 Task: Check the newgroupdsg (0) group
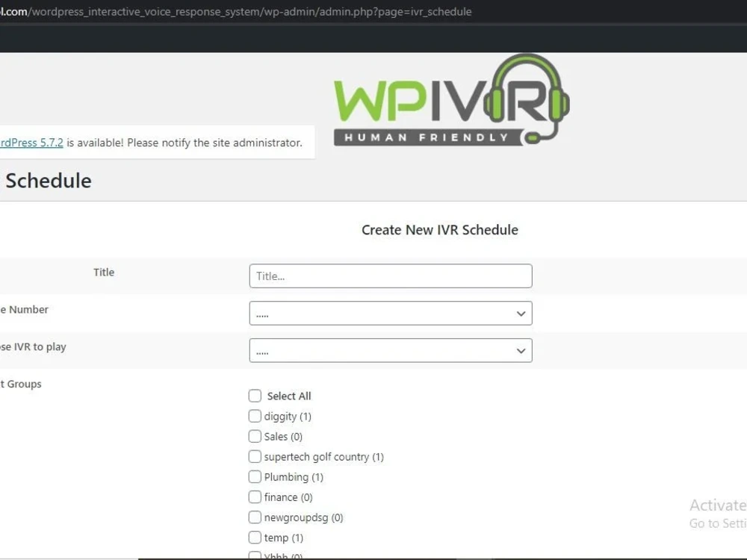pos(255,517)
